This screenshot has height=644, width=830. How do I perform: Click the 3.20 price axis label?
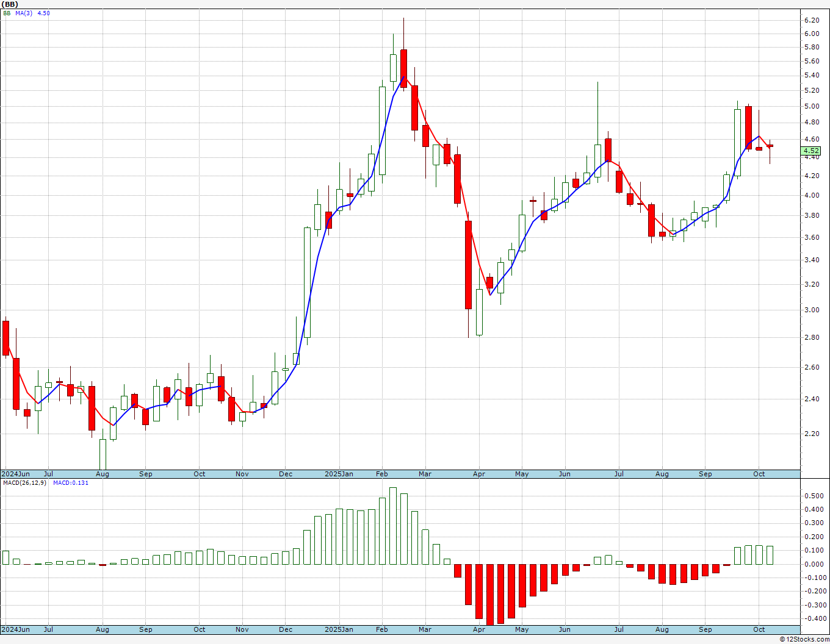(812, 284)
